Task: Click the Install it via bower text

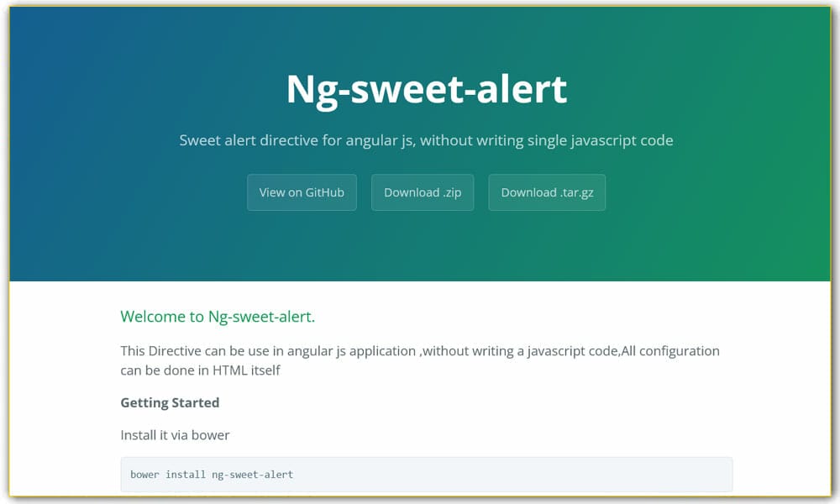Action: click(174, 435)
